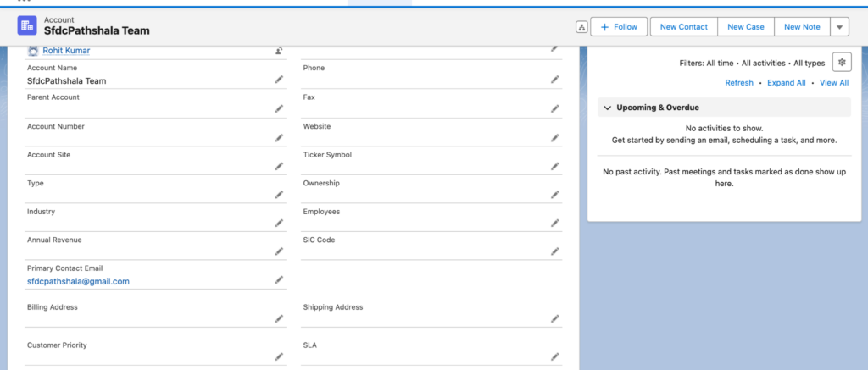This screenshot has width=868, height=370.
Task: Open the Rohit Kumar owner link
Action: click(66, 51)
